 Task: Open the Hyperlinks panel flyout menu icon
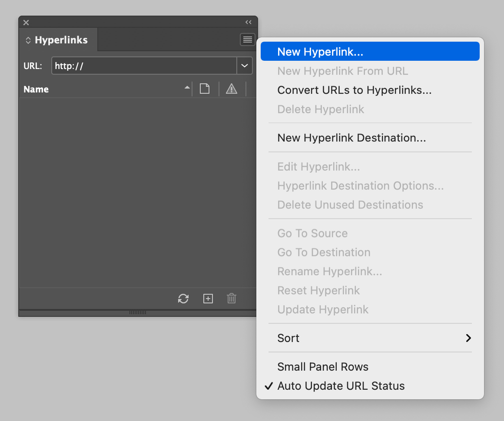pos(247,39)
